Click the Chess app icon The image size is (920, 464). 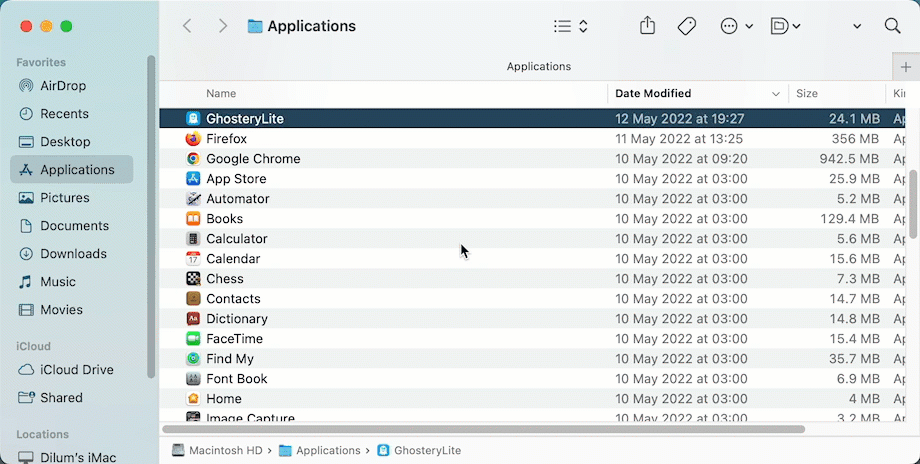pyautogui.click(x=193, y=279)
